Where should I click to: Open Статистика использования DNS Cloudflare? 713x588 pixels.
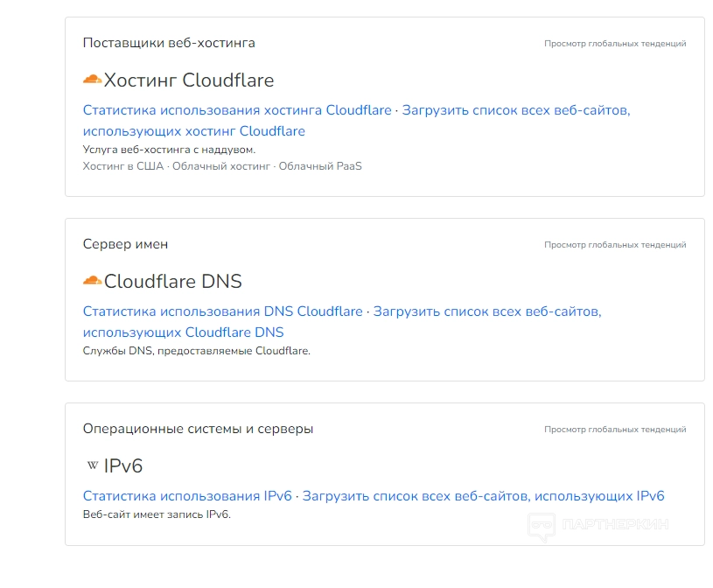click(222, 311)
